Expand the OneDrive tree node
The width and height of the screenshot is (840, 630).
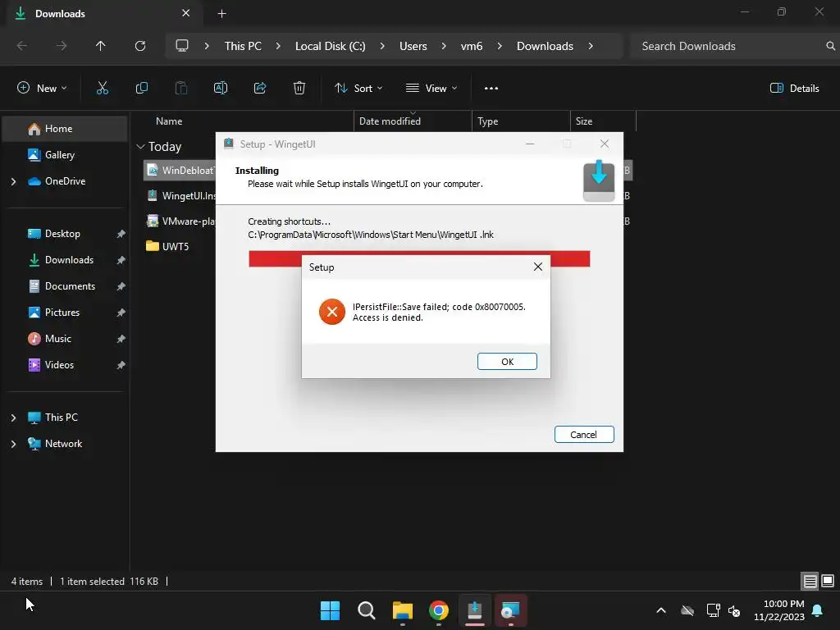[x=13, y=181]
